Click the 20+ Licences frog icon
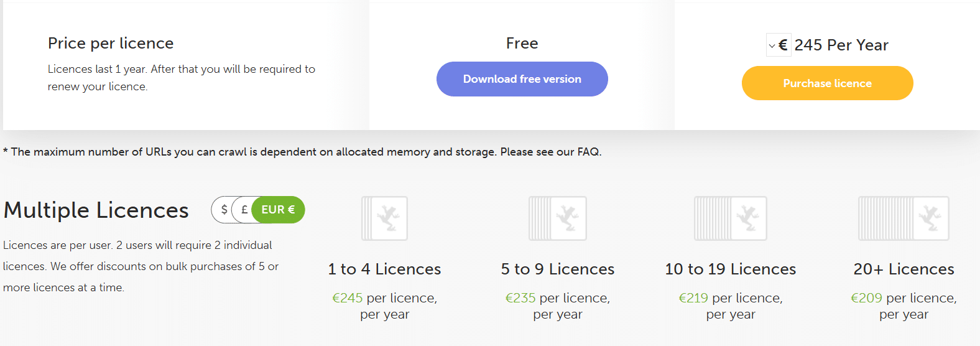Viewport: 980px width, 346px height. [904, 218]
